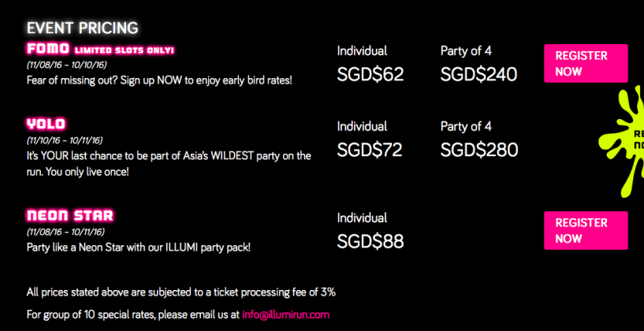Click the early bird rates description
The width and height of the screenshot is (644, 331).
(159, 80)
